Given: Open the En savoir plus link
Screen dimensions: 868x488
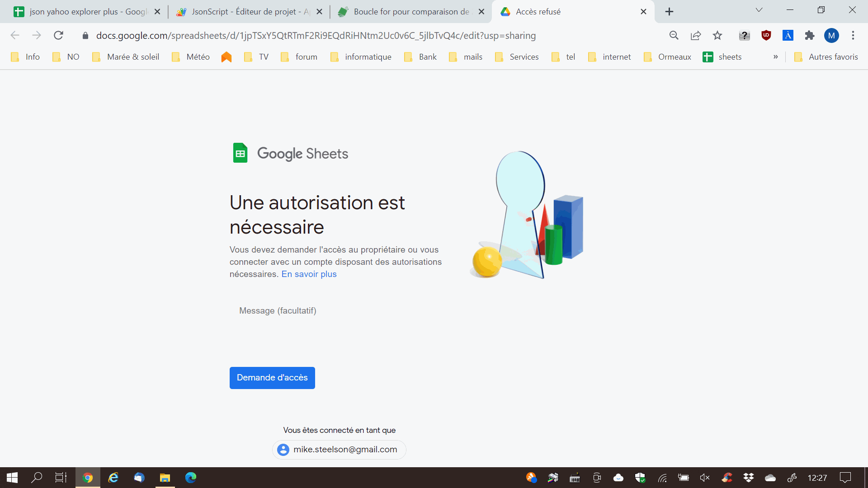Looking at the screenshot, I should coord(309,274).
